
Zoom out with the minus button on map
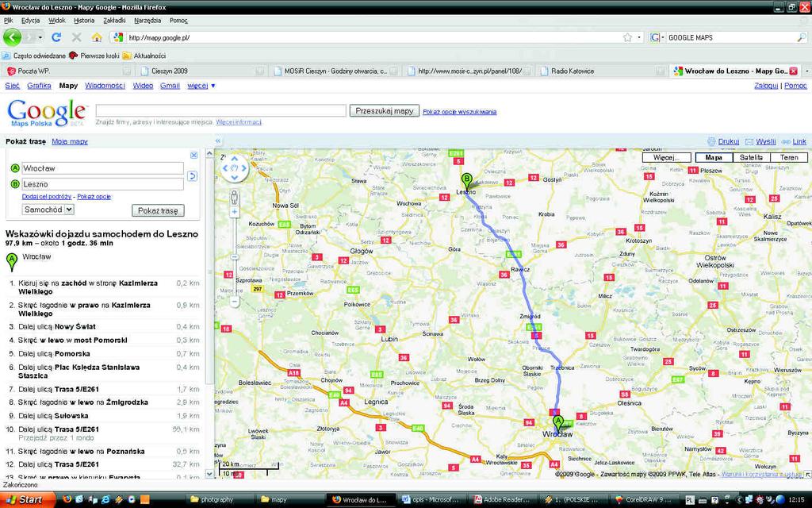[235, 301]
